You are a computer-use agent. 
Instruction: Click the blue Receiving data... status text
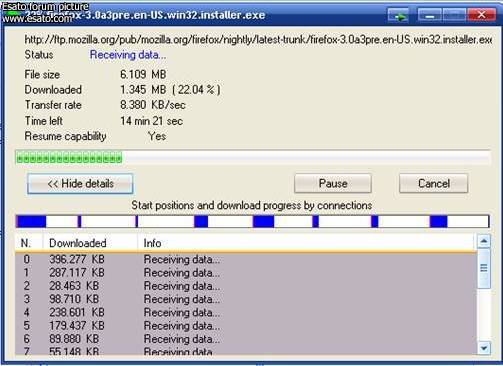128,55
